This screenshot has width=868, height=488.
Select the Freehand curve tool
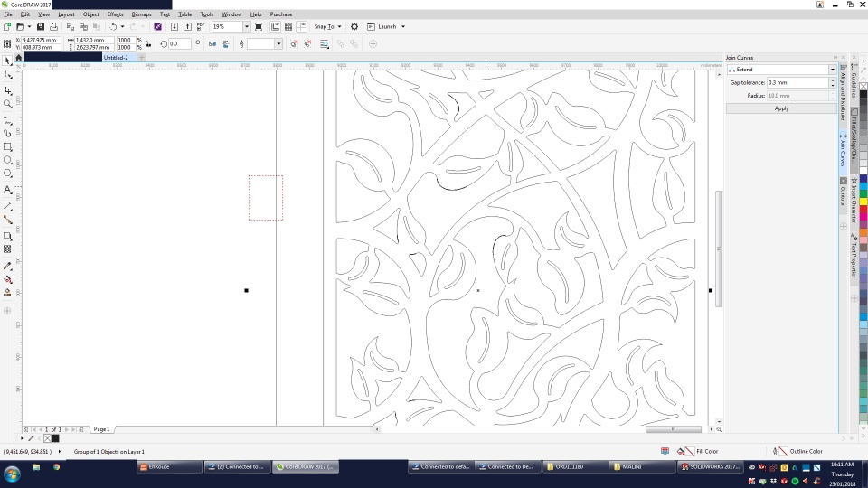click(7, 120)
